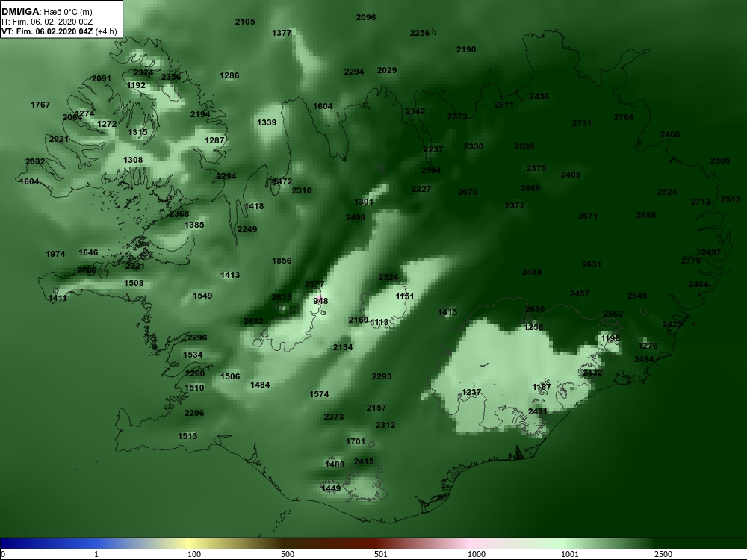
Task: Click the value 2256 near the small island
Action: pos(420,33)
